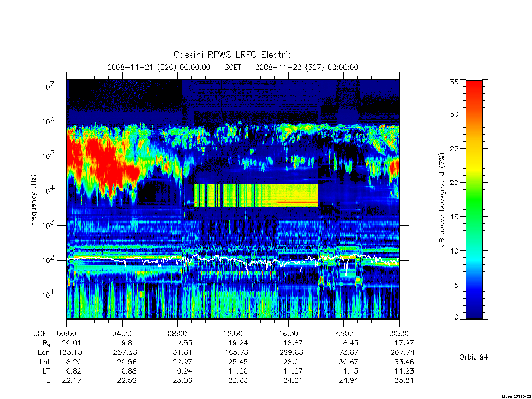532x399 pixels.
Task: Click the end timestamp "2008-11-22 (327) 00:00:00"
Action: coord(307,67)
